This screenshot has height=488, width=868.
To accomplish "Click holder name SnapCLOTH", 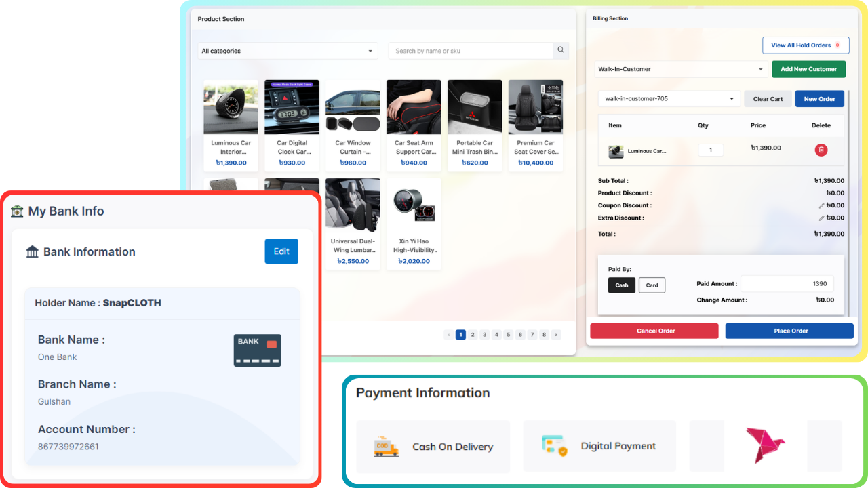I will (132, 303).
